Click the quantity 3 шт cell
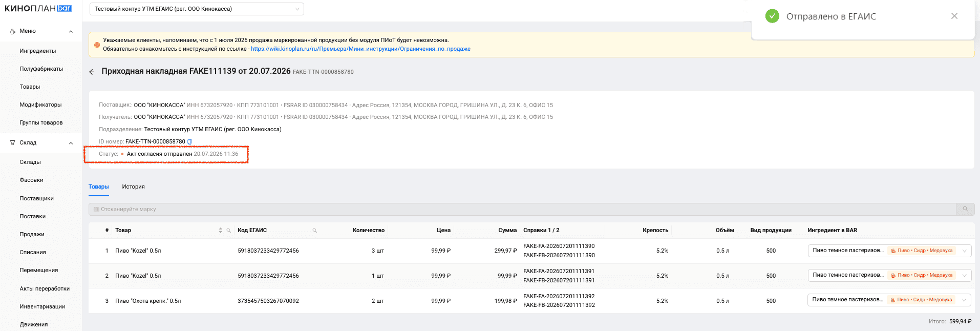Image resolution: width=980 pixels, height=331 pixels. pyautogui.click(x=378, y=251)
